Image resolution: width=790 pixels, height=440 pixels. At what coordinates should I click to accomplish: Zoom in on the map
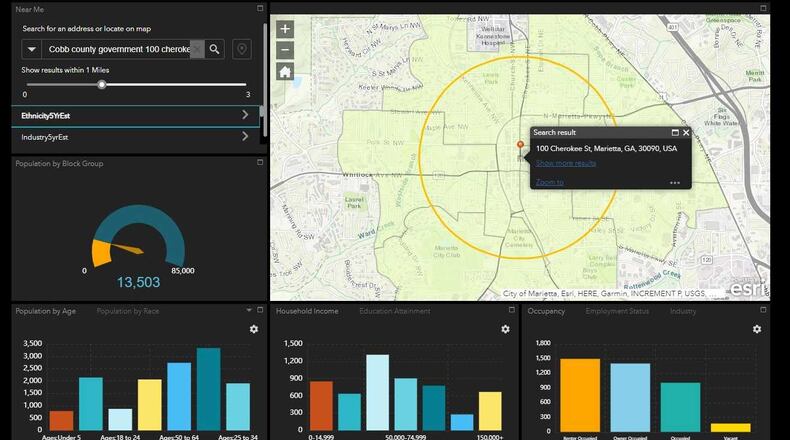pyautogui.click(x=285, y=30)
